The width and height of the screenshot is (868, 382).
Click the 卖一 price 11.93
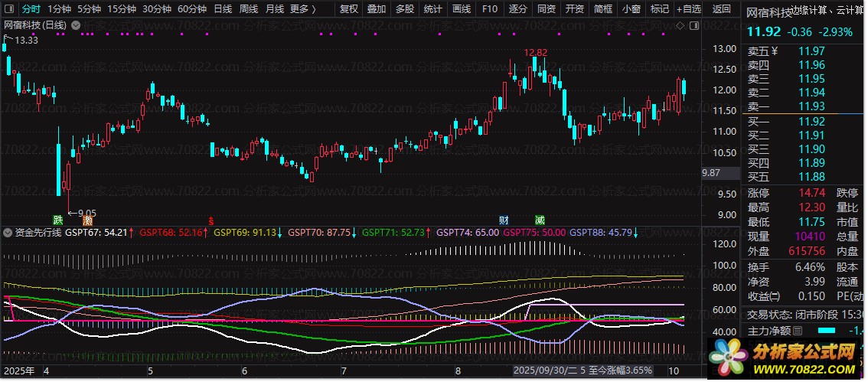point(811,106)
